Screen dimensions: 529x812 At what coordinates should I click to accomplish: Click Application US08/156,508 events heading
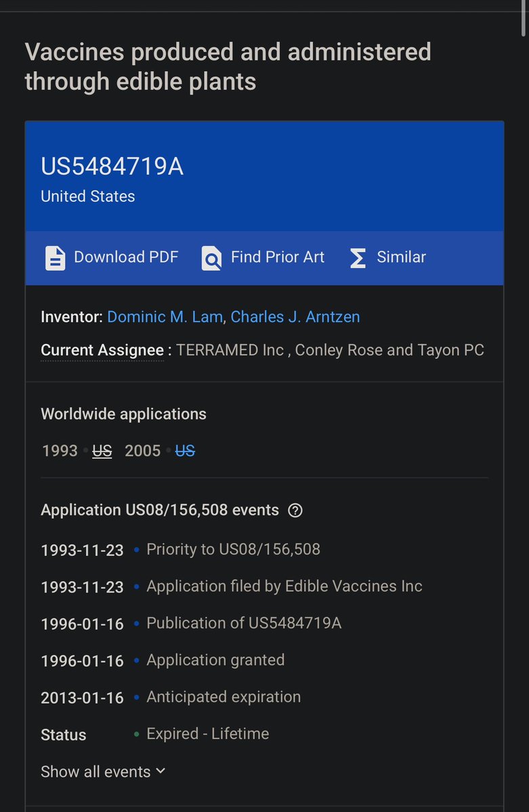click(160, 510)
